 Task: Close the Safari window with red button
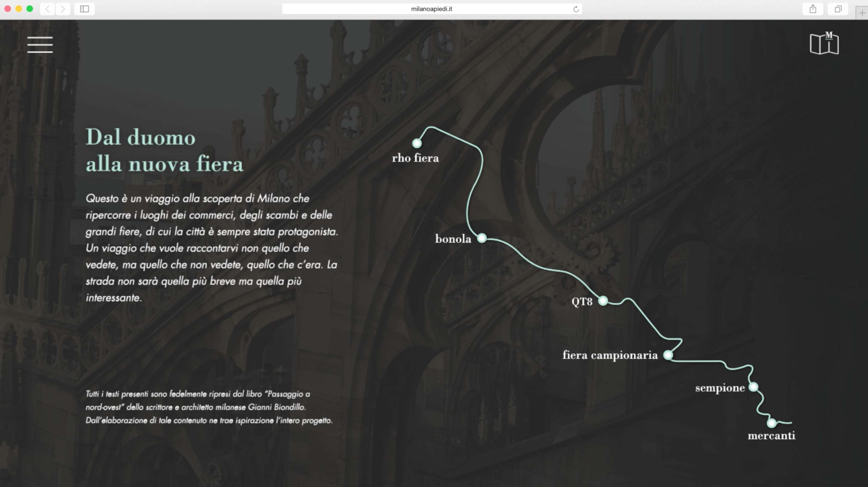[8, 9]
